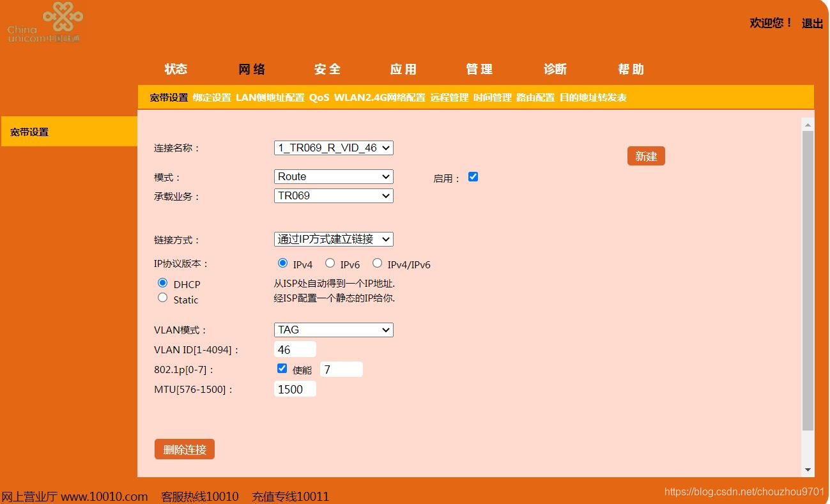Switch to the 远程管理 sub-tab
The height and width of the screenshot is (504, 830).
point(449,98)
